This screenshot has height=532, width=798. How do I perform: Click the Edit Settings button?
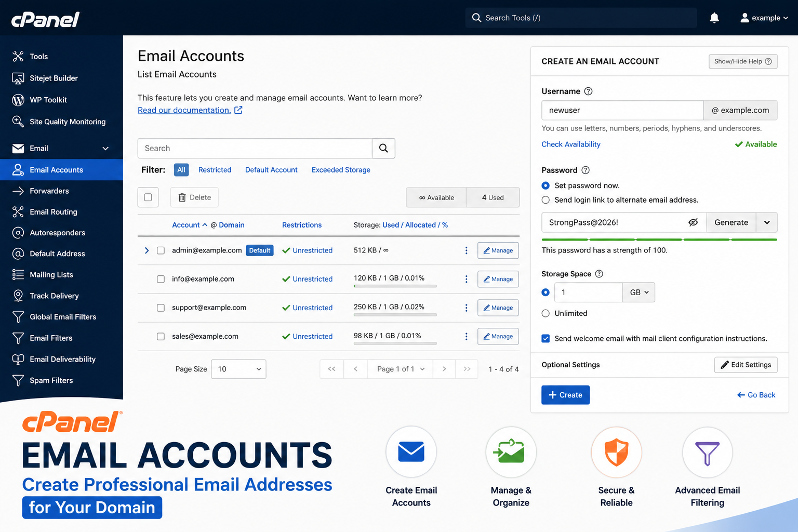[x=746, y=365]
